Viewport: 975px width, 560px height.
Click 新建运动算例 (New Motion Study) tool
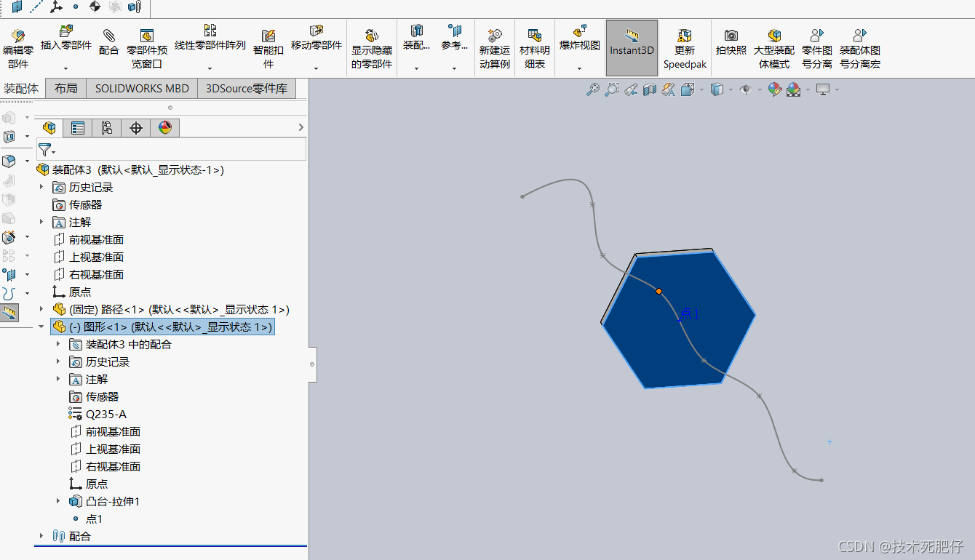(x=495, y=49)
